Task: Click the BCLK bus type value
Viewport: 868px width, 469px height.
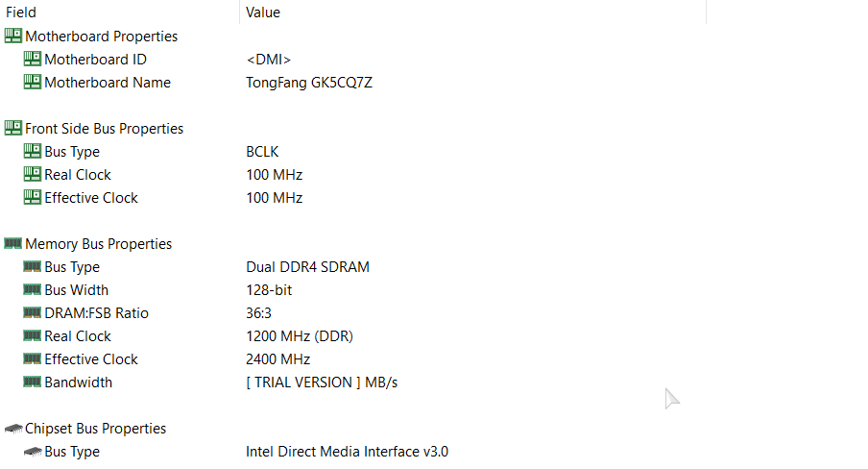Action: click(x=262, y=152)
